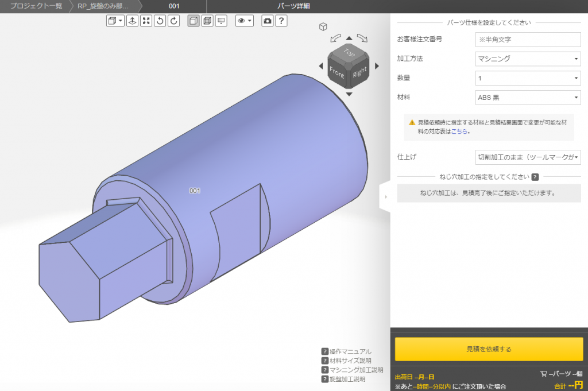The width and height of the screenshot is (588, 391).
Task: Collapse the right settings panel with arrow tab
Action: [x=385, y=196]
